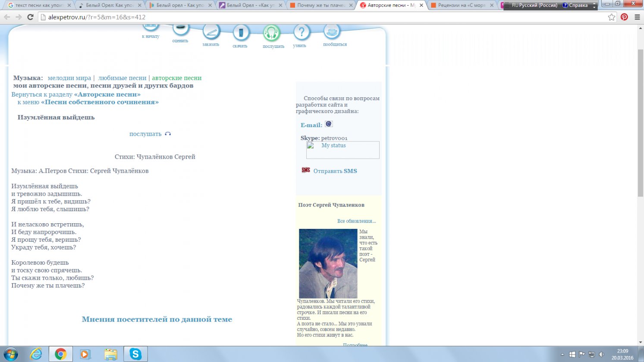Click the language bar 'RU Русский (Россия)'

point(534,5)
